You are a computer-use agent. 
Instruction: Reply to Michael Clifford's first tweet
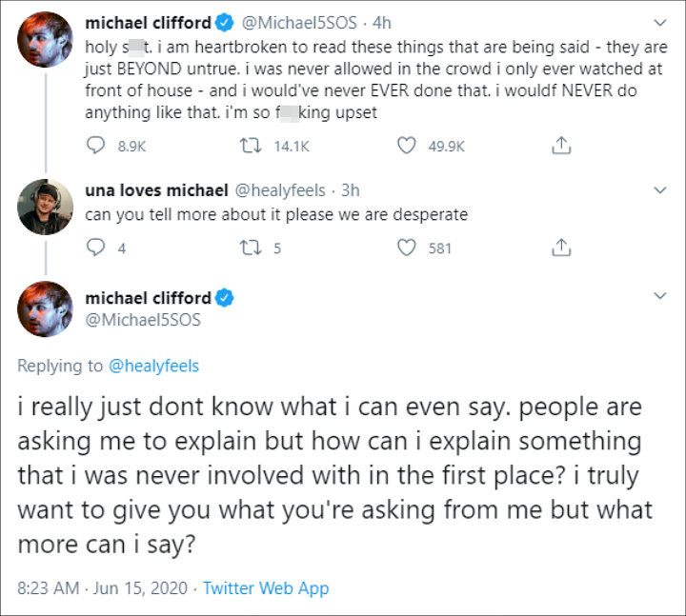[x=96, y=146]
